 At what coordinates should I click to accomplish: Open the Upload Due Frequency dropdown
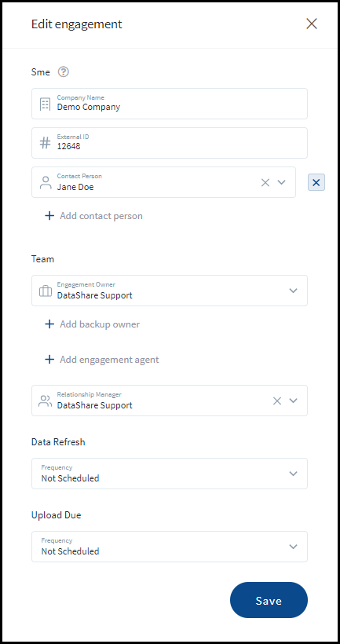(169, 547)
